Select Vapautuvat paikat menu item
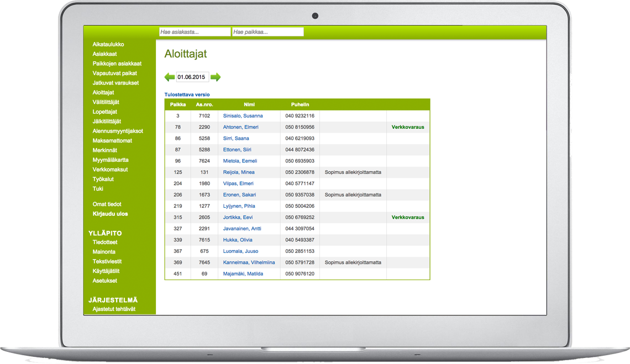The image size is (630, 364). tap(115, 73)
